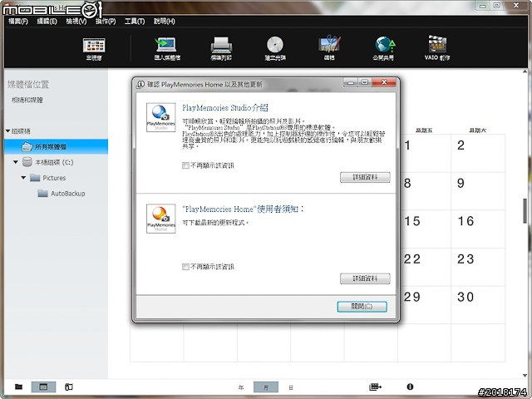Click the disc creation icon

274,47
